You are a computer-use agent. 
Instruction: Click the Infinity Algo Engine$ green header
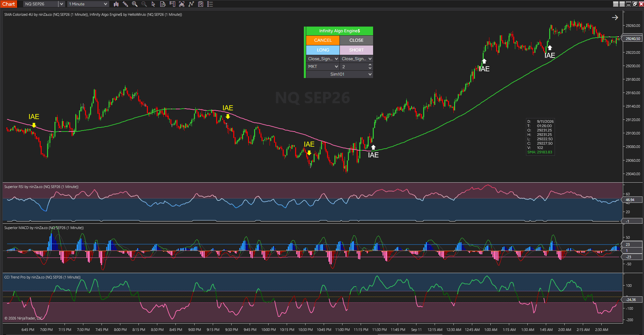[x=339, y=31]
